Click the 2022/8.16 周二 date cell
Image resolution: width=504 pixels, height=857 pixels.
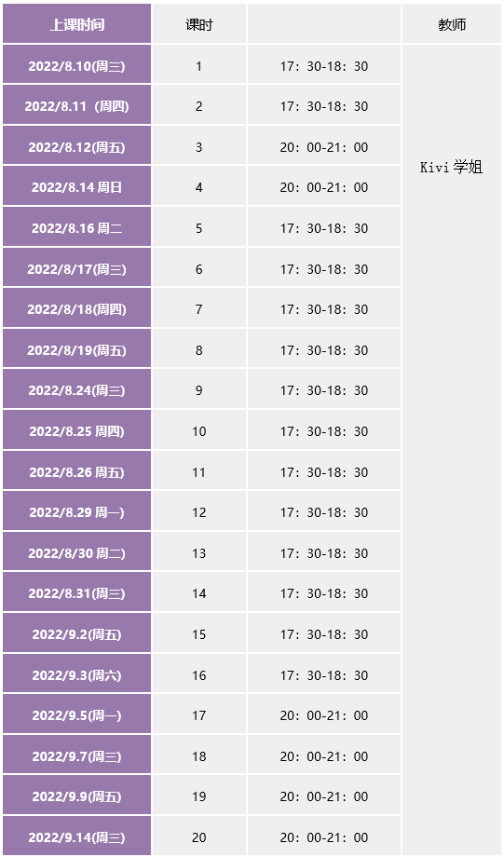click(x=76, y=227)
